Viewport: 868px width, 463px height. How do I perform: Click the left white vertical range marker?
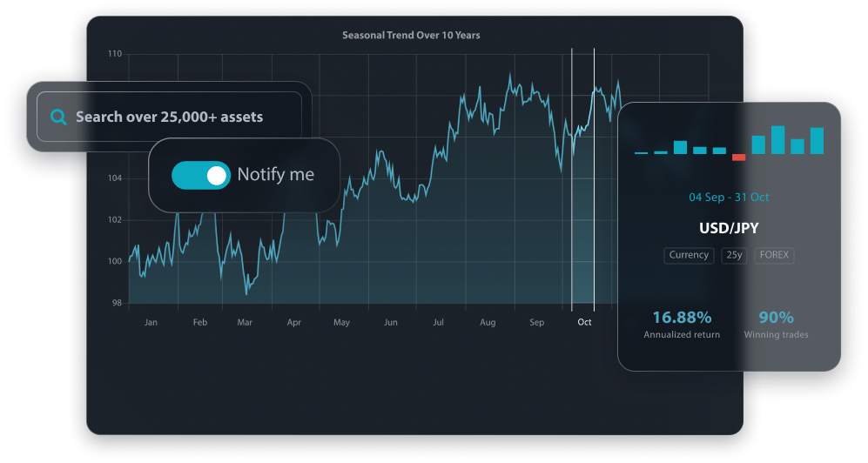point(572,174)
